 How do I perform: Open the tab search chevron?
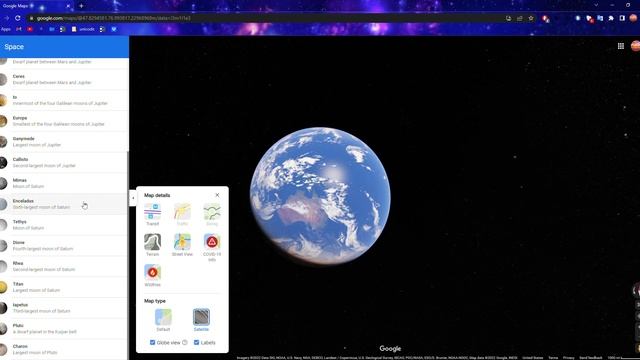(x=596, y=5)
